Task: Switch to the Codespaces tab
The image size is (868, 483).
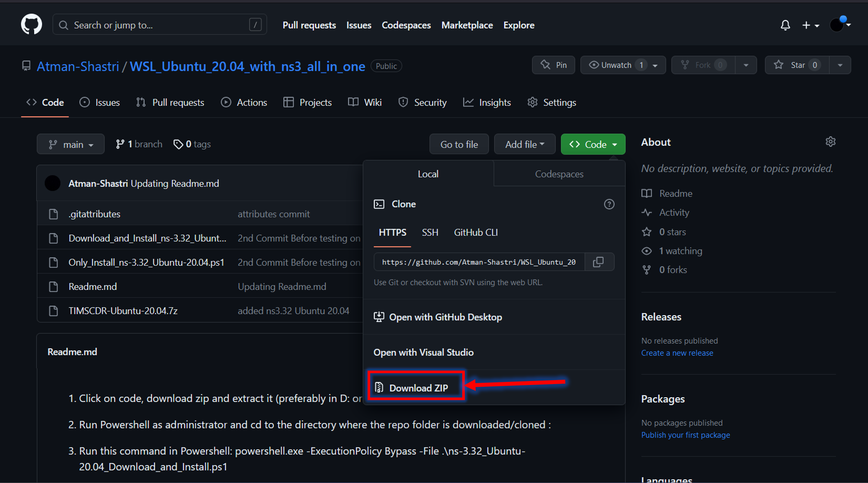Action: (559, 174)
